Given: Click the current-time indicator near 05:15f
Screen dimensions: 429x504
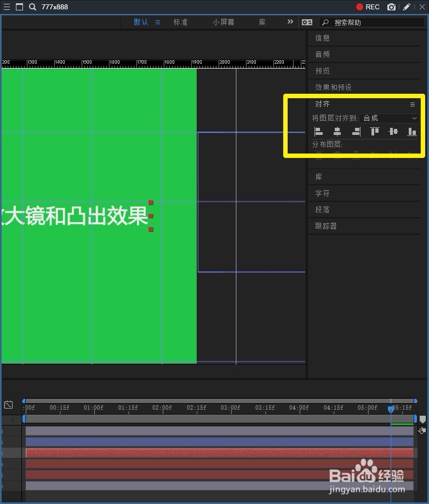Looking at the screenshot, I should [x=391, y=409].
